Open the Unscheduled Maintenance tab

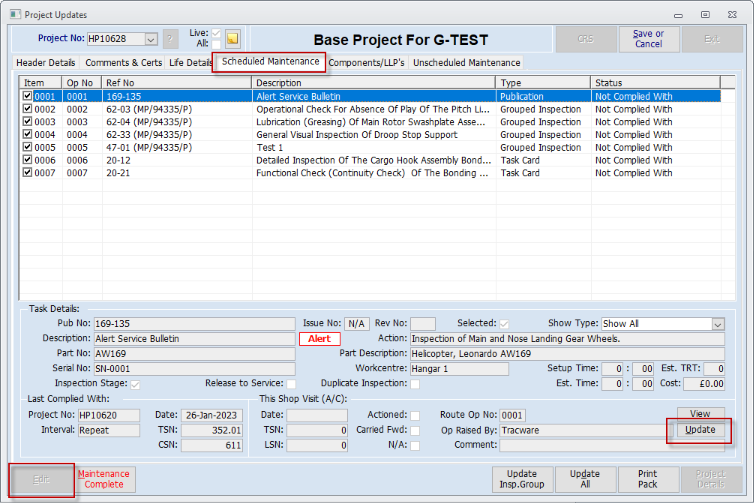466,63
